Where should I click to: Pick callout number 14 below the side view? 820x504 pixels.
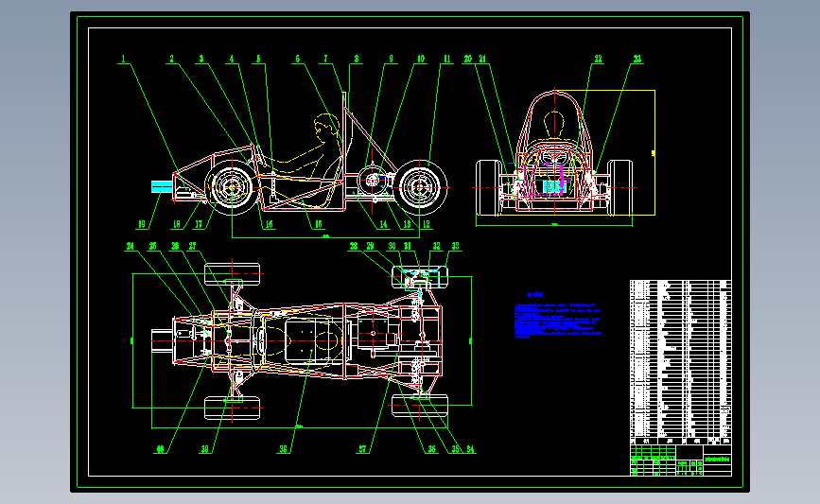384,224
